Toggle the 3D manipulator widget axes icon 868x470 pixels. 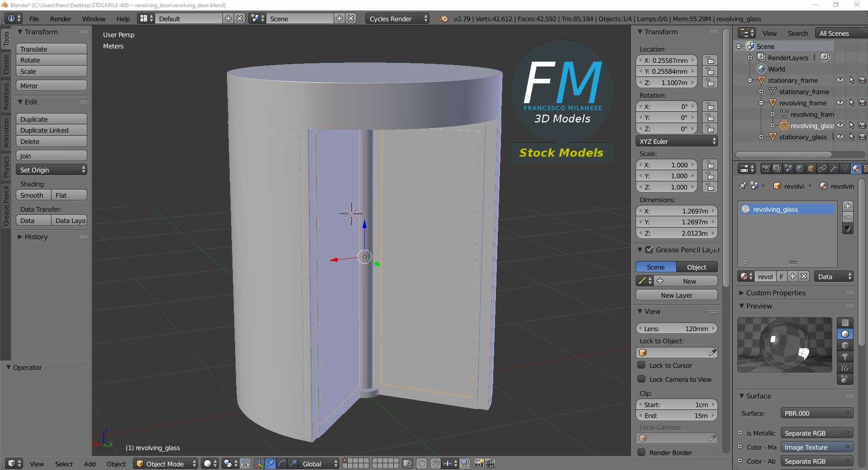(259, 464)
